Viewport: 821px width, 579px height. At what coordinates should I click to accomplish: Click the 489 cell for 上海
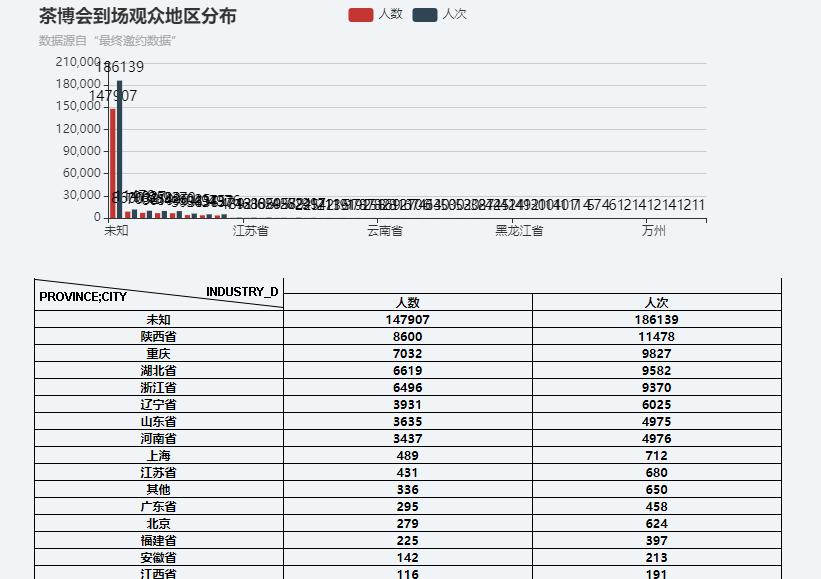(407, 455)
